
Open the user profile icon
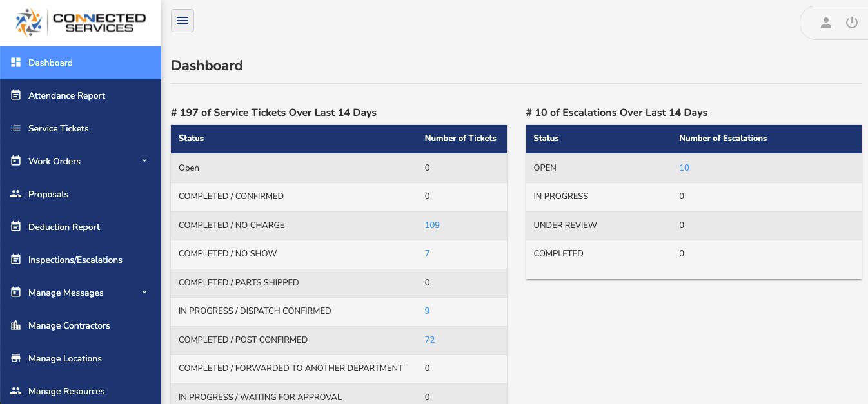point(825,23)
